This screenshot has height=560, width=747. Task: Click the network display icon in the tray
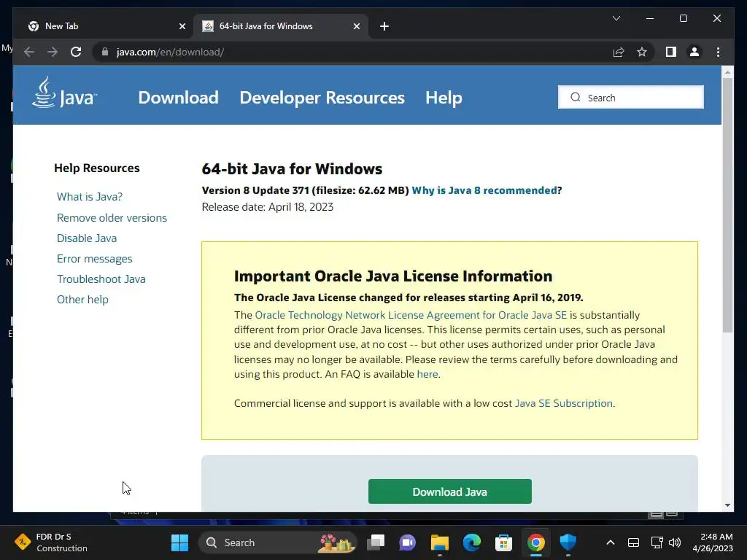[657, 542]
